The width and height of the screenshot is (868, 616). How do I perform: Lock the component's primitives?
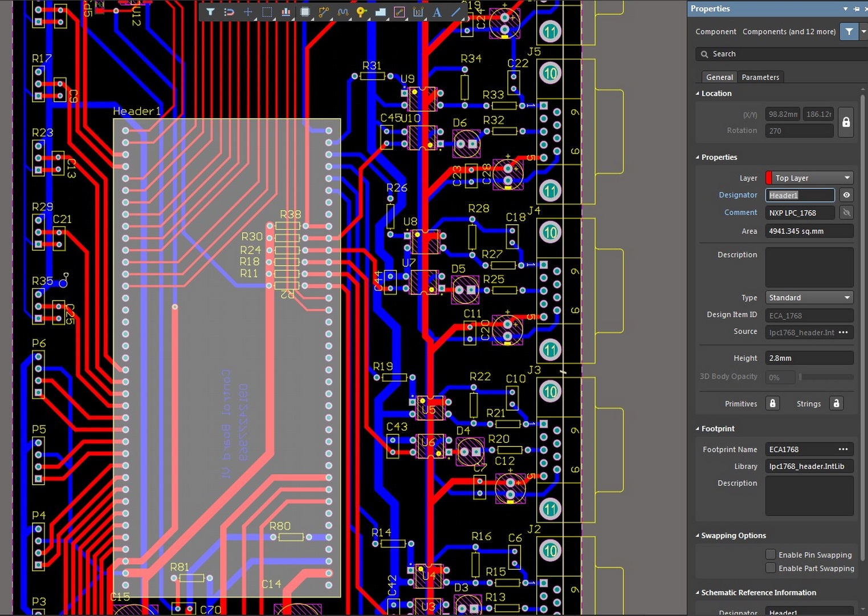point(772,403)
